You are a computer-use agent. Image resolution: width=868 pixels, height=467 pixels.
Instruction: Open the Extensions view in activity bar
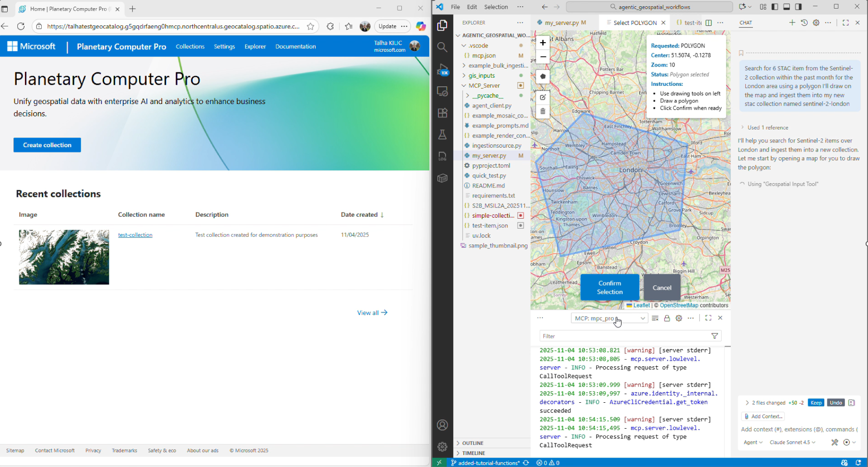[442, 113]
